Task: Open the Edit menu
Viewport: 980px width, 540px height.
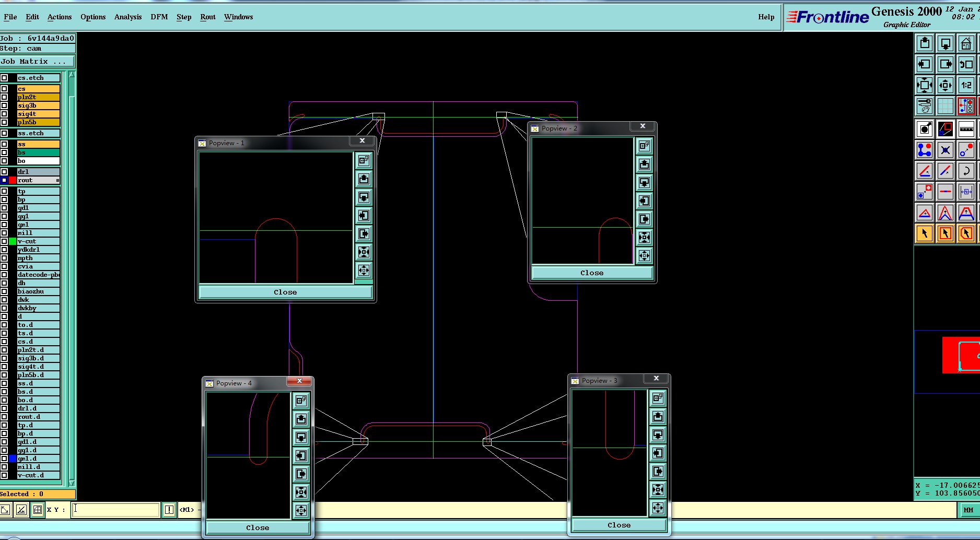Action: click(32, 17)
